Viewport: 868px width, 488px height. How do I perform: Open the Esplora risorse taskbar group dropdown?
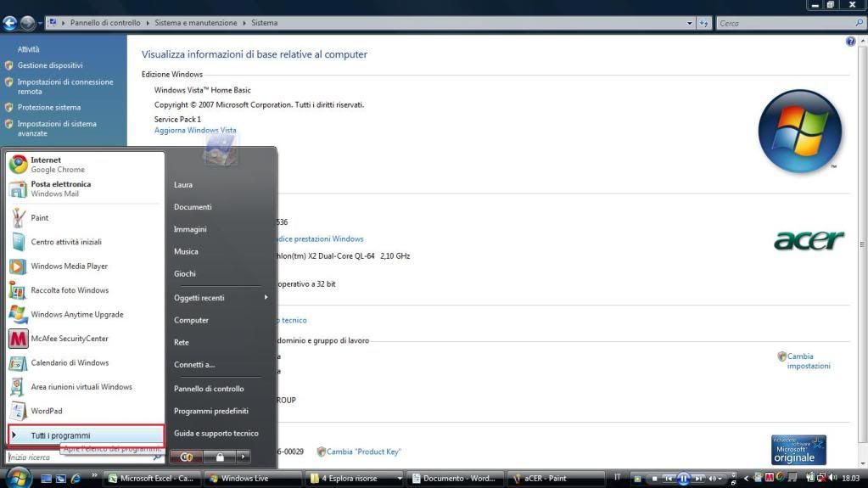pyautogui.click(x=399, y=479)
